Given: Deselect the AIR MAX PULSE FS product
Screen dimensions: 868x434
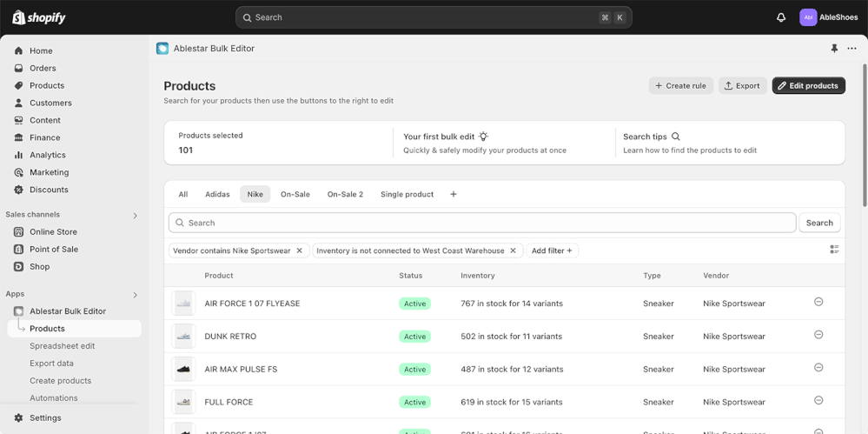Looking at the screenshot, I should 818,368.
